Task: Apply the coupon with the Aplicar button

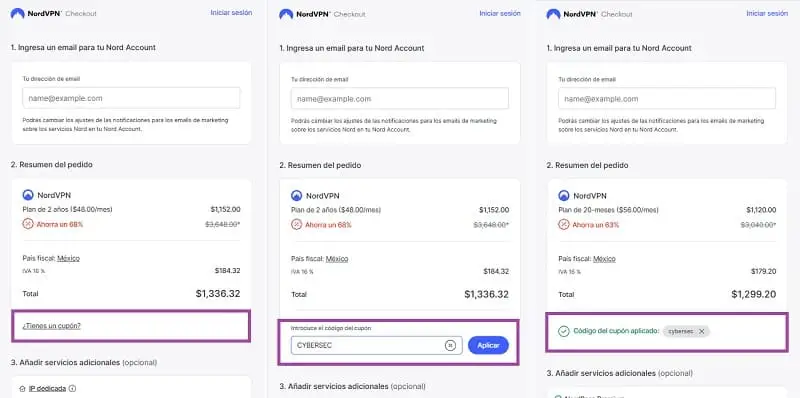Action: [x=488, y=345]
